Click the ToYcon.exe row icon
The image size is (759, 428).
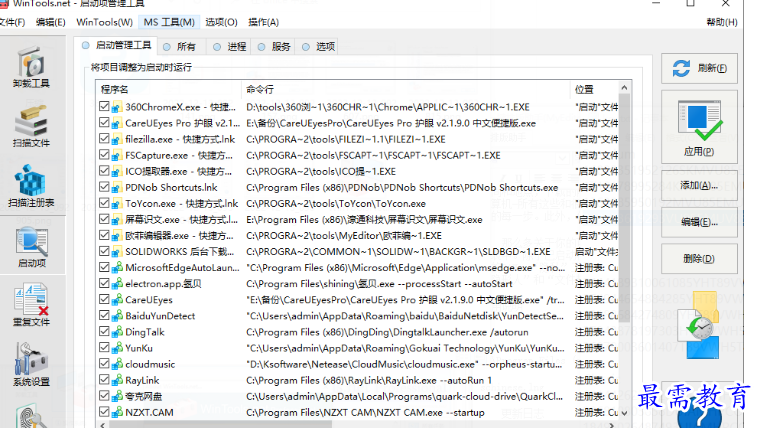tap(117, 203)
